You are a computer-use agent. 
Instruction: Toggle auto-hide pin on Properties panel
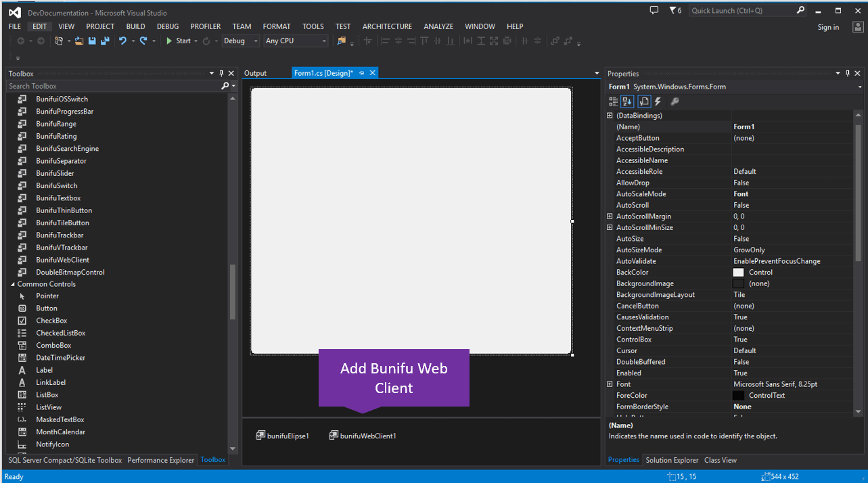coord(848,73)
